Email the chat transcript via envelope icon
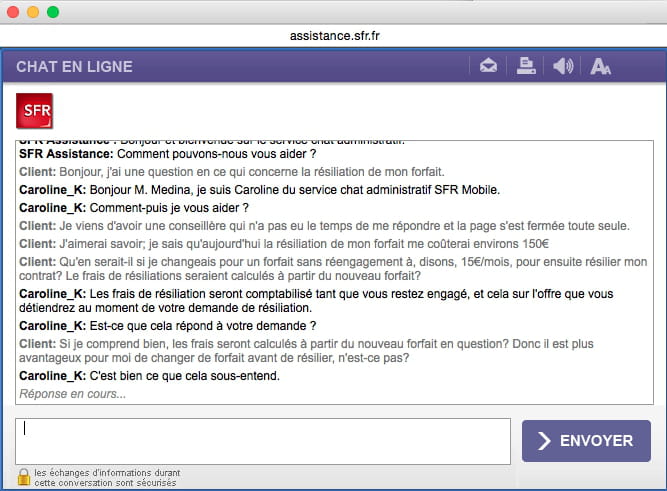The width and height of the screenshot is (667, 491). pyautogui.click(x=488, y=66)
